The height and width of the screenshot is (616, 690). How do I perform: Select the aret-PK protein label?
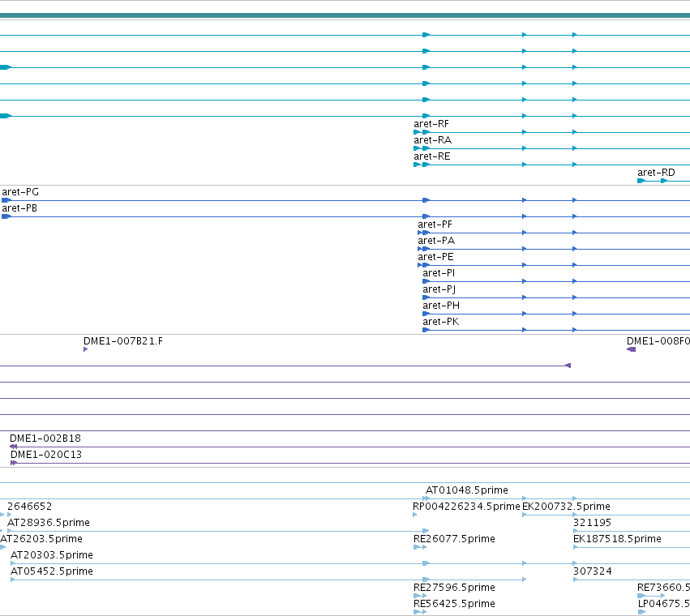coord(440,322)
